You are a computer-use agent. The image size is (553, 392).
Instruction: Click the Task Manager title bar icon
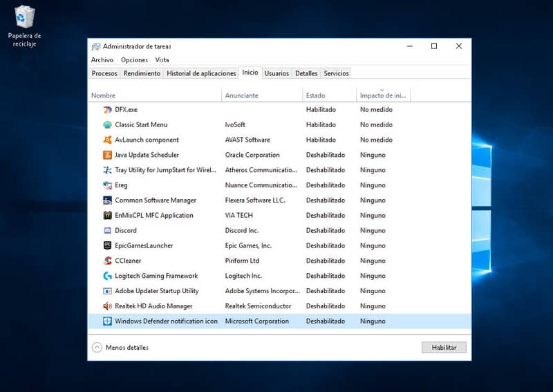[x=95, y=46]
